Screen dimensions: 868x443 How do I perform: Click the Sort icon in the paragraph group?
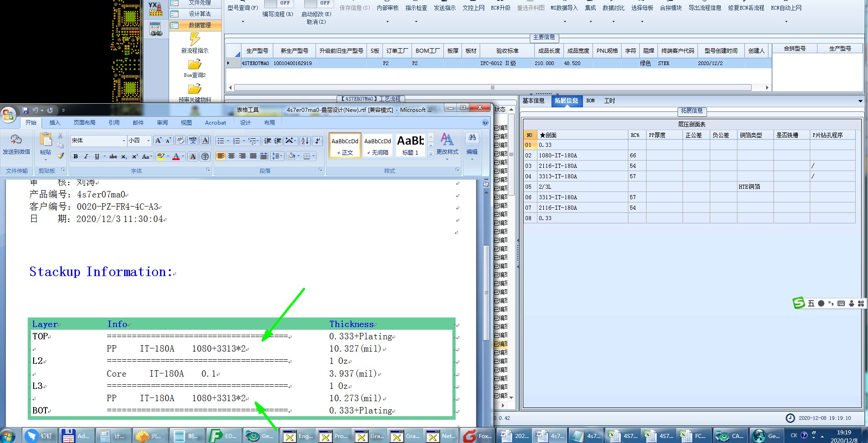(305, 141)
